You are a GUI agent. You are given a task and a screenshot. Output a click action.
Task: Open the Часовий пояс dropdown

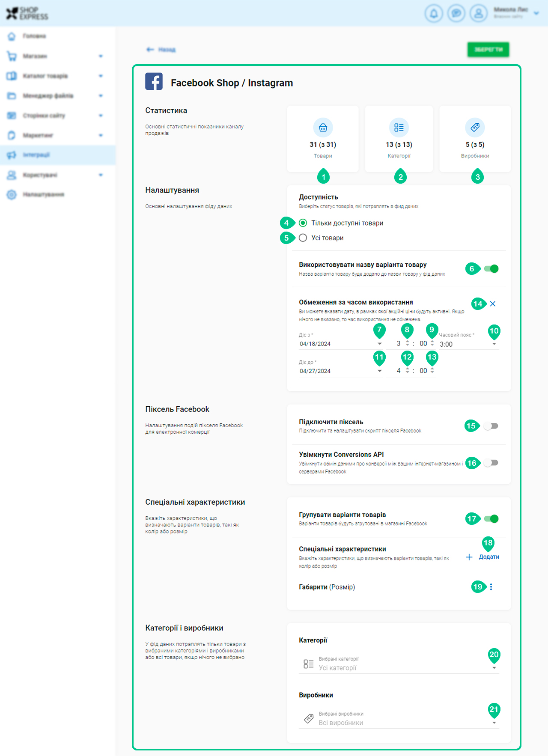[x=469, y=344]
